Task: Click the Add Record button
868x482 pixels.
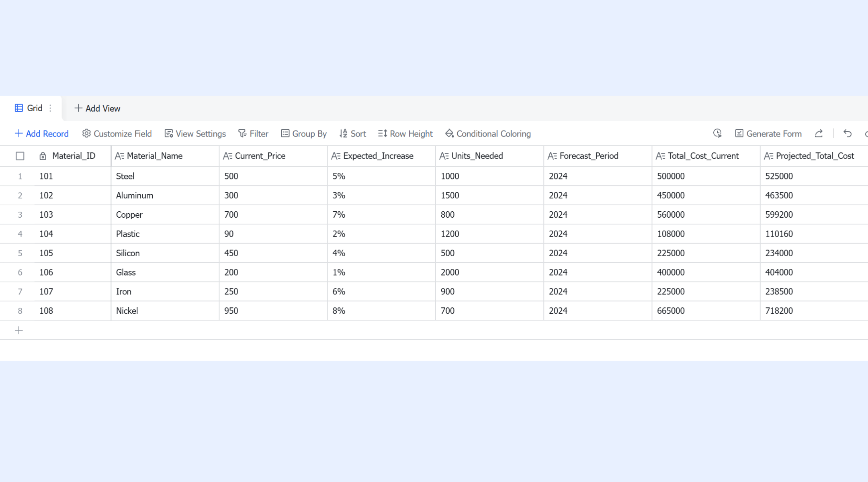Action: click(41, 133)
